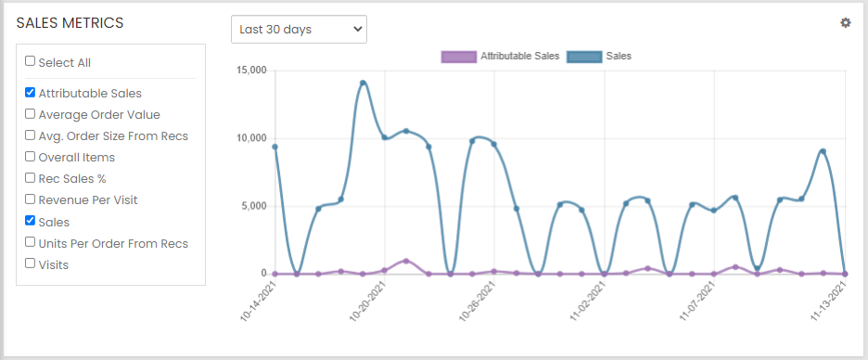Click the 10-20-2021 x-axis date label
868x360 pixels.
tap(368, 302)
